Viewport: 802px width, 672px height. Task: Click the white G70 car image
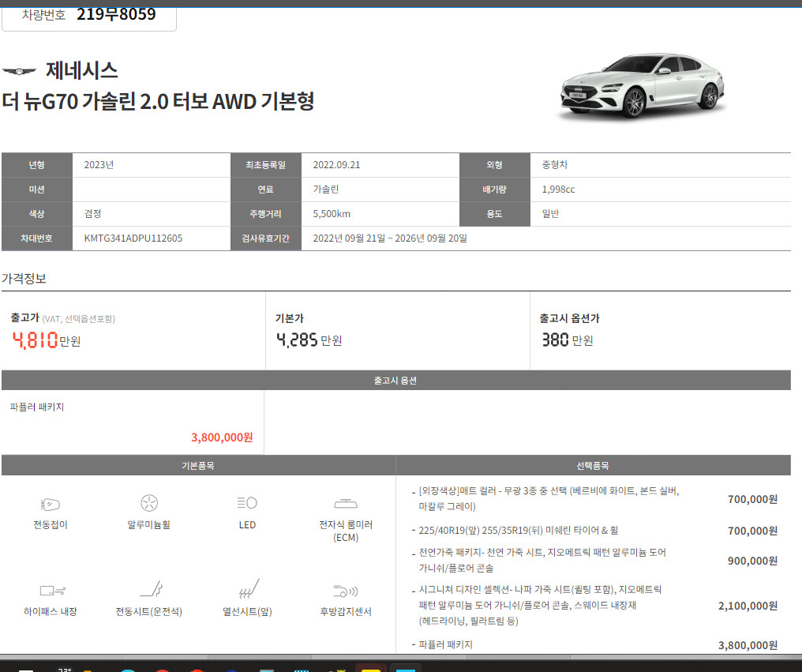pyautogui.click(x=643, y=86)
